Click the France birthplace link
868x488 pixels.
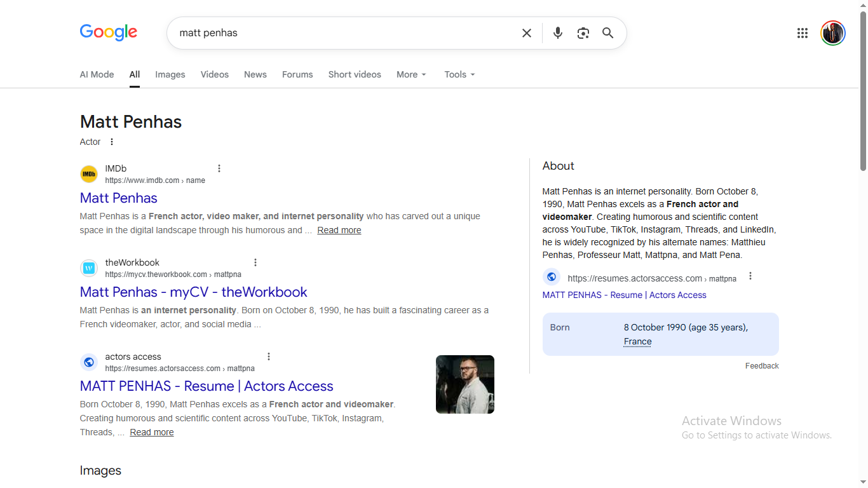[638, 341]
